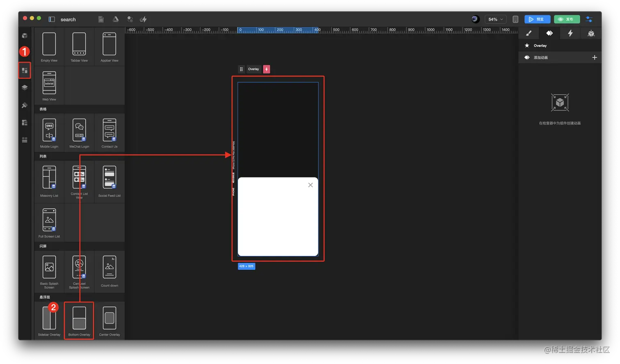The height and width of the screenshot is (364, 620).
Task: Click the dark overlay mask on canvas
Action: click(x=278, y=130)
